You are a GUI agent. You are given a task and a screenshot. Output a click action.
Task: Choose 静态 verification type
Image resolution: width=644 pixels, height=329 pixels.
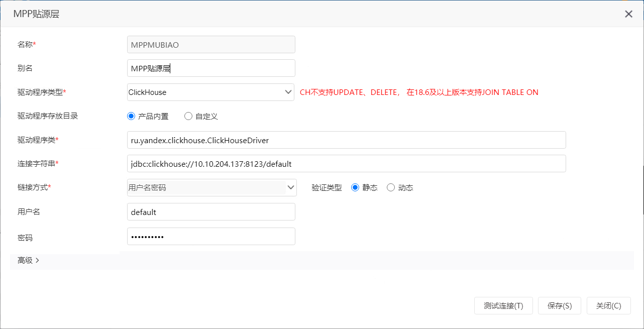(x=355, y=187)
